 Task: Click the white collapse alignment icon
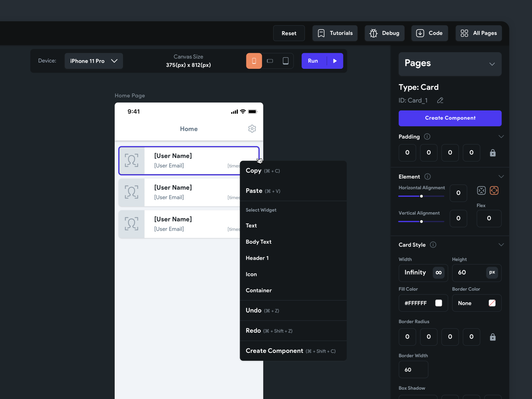click(x=481, y=190)
